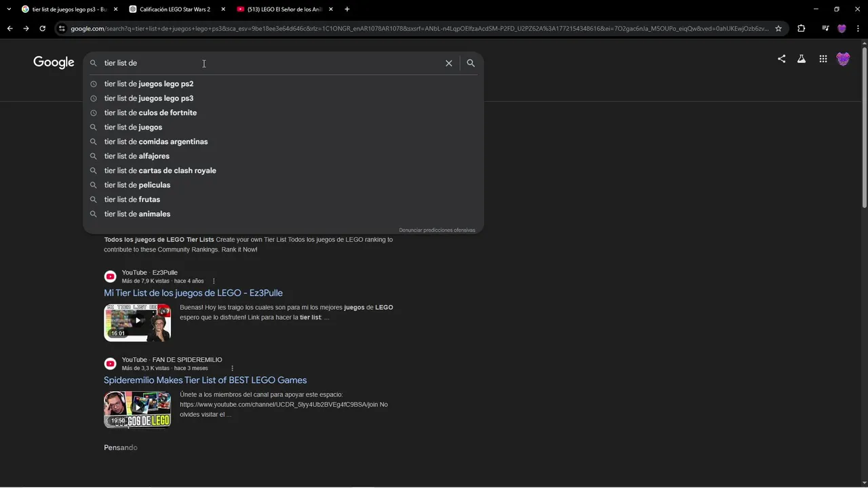Open the tab search dropdown arrow
This screenshot has width=868, height=488.
coord(9,9)
